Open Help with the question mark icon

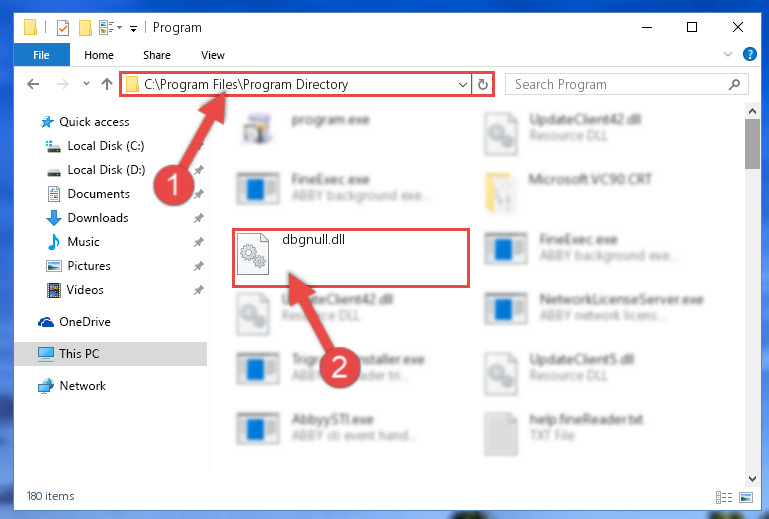(x=749, y=54)
